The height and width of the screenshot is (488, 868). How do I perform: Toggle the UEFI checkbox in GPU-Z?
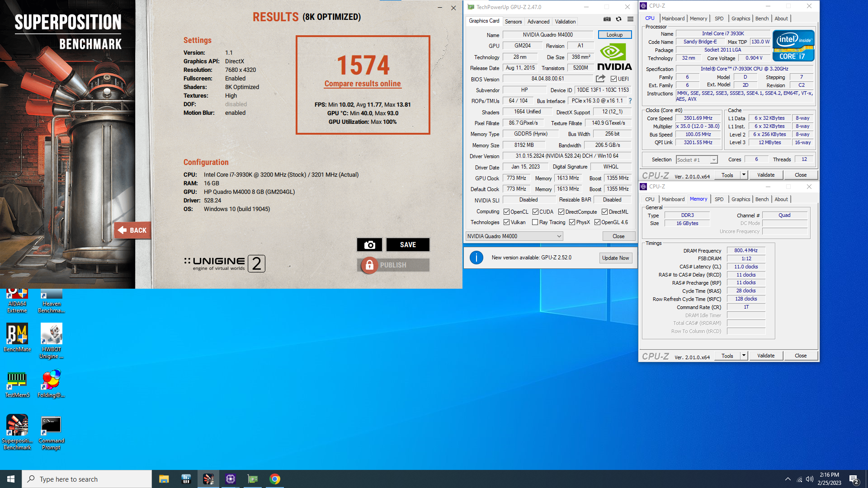coord(613,79)
